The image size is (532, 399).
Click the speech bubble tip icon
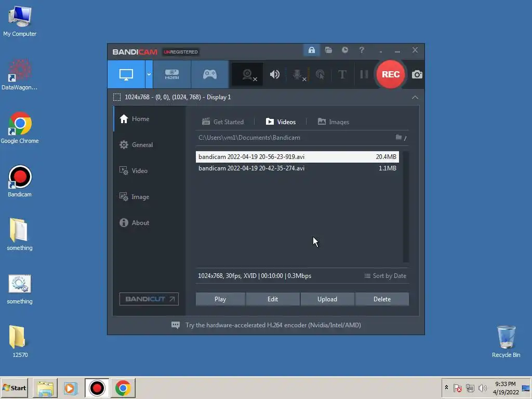tap(176, 325)
